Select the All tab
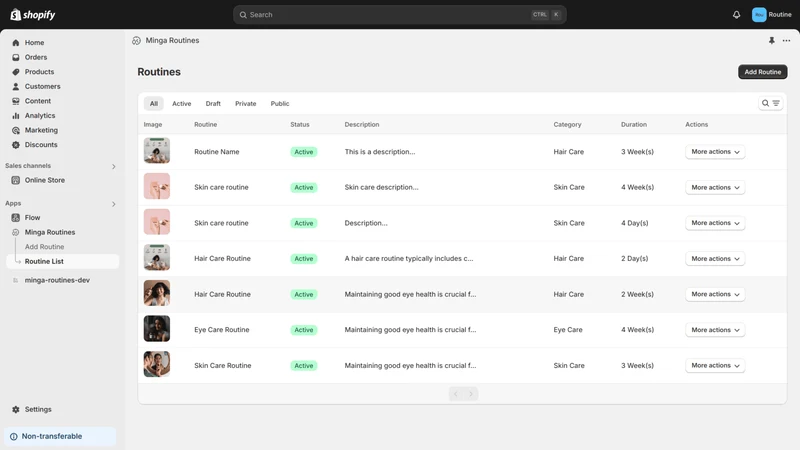The image size is (800, 450). pyautogui.click(x=154, y=104)
